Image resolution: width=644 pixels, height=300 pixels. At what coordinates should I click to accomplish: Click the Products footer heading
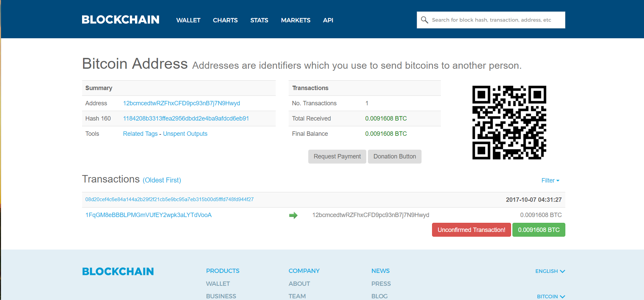point(223,271)
